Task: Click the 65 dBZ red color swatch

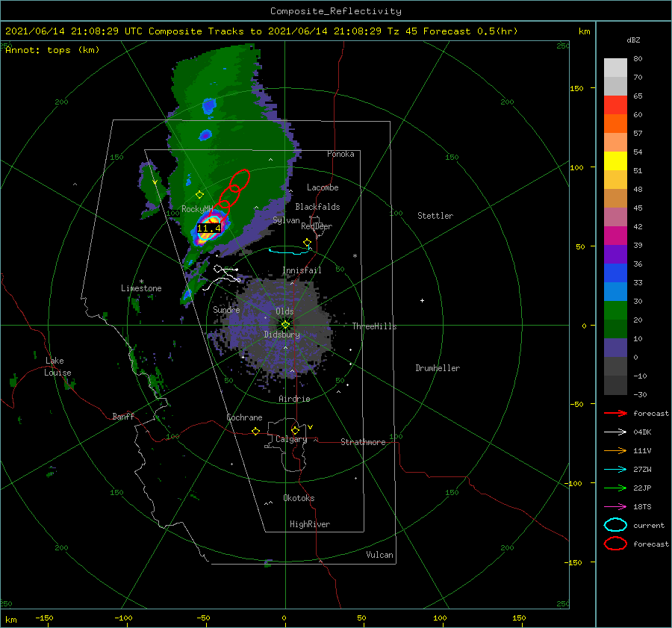Action: point(615,105)
